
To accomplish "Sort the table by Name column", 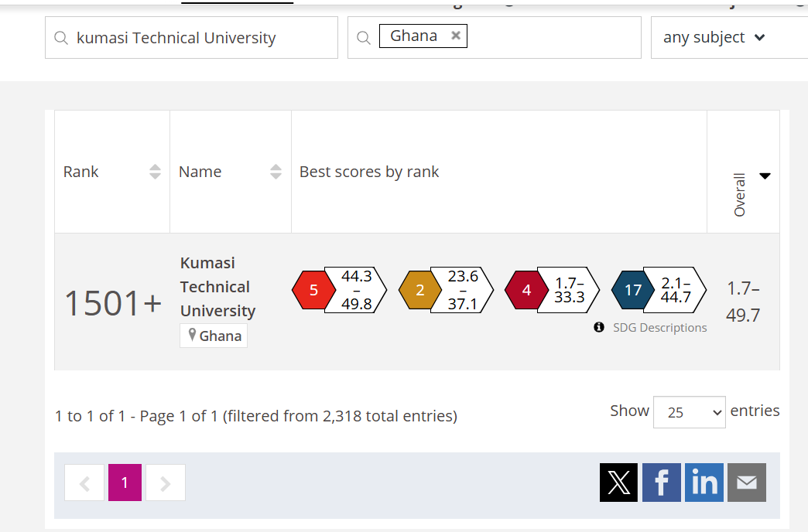I will [276, 172].
